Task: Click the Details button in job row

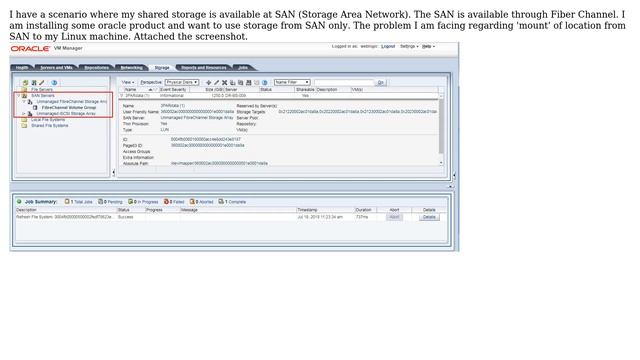Action: tap(429, 217)
